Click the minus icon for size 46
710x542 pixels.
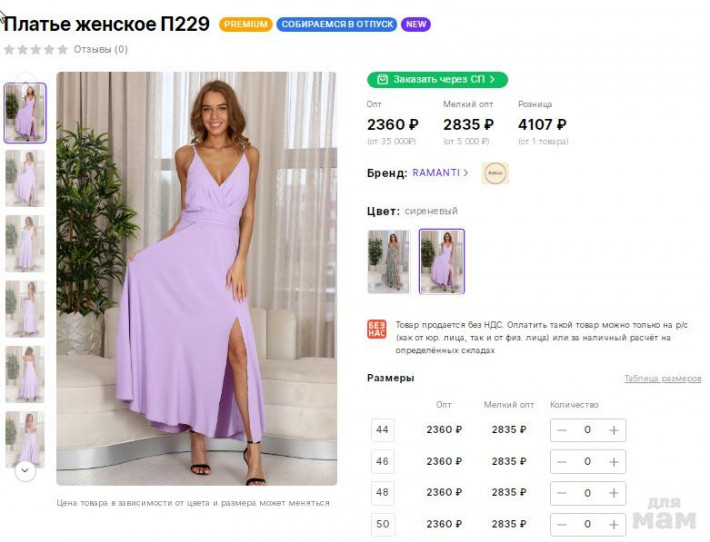click(562, 462)
